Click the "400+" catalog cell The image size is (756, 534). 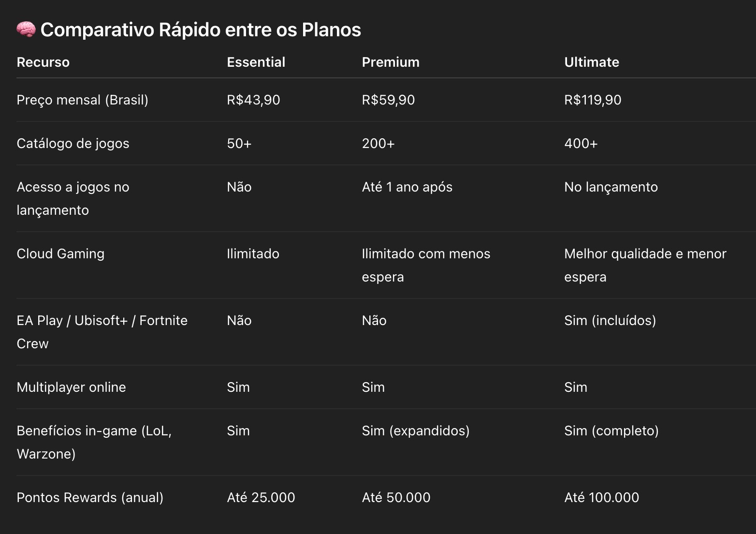coord(581,143)
